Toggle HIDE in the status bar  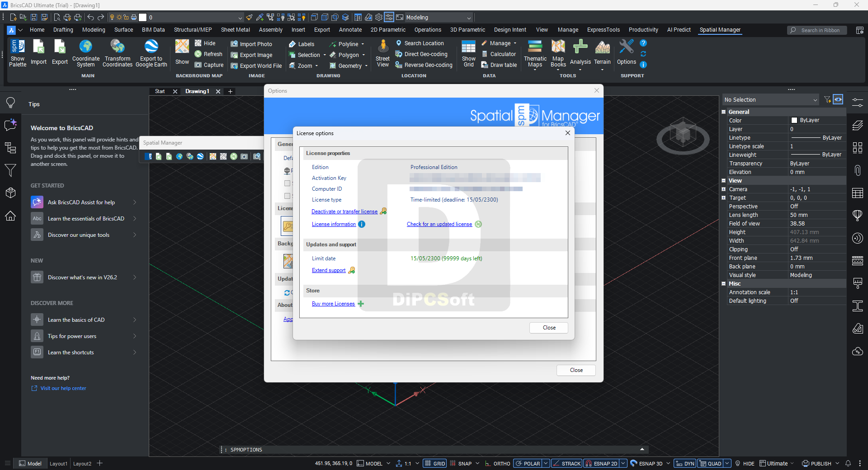click(x=745, y=463)
